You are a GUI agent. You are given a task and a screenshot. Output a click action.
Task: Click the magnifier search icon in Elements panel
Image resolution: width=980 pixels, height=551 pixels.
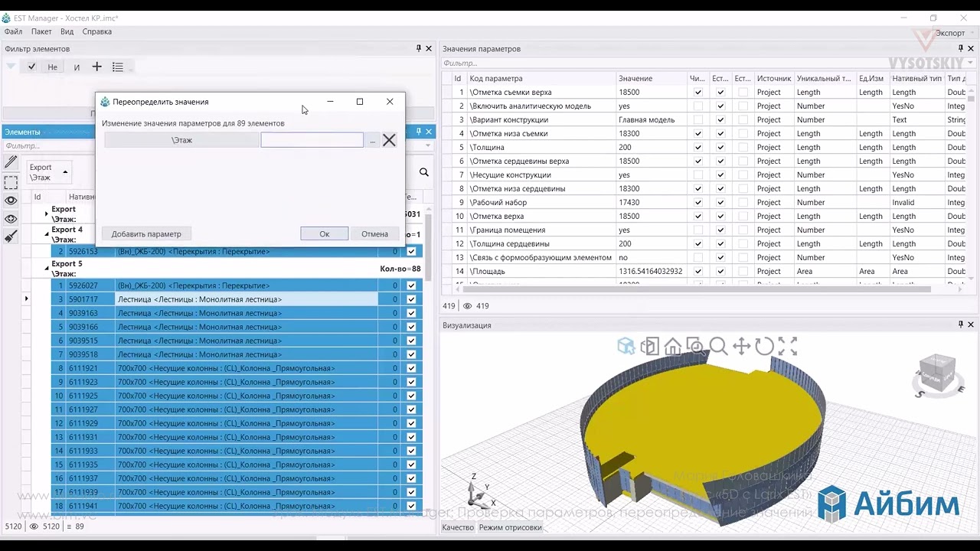tap(423, 173)
